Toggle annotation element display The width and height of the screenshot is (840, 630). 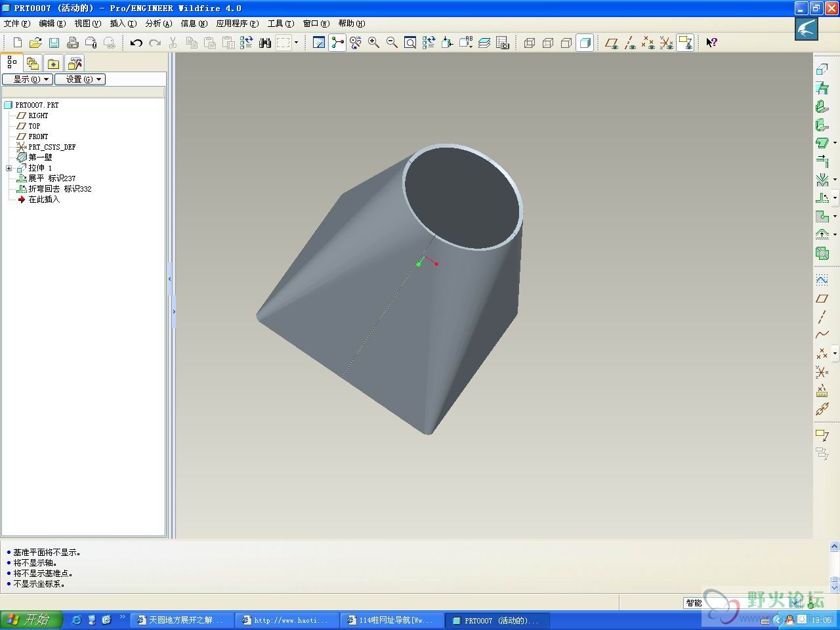coord(685,43)
